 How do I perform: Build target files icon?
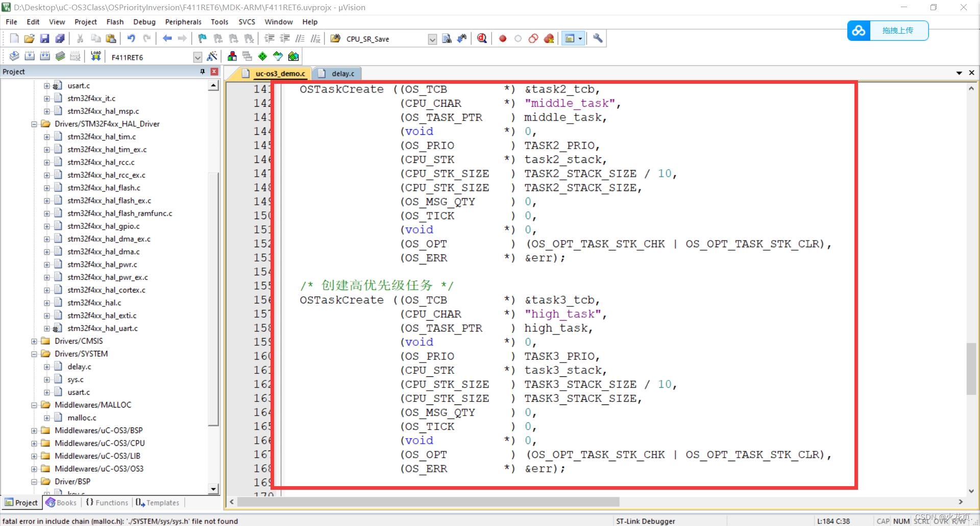click(30, 56)
